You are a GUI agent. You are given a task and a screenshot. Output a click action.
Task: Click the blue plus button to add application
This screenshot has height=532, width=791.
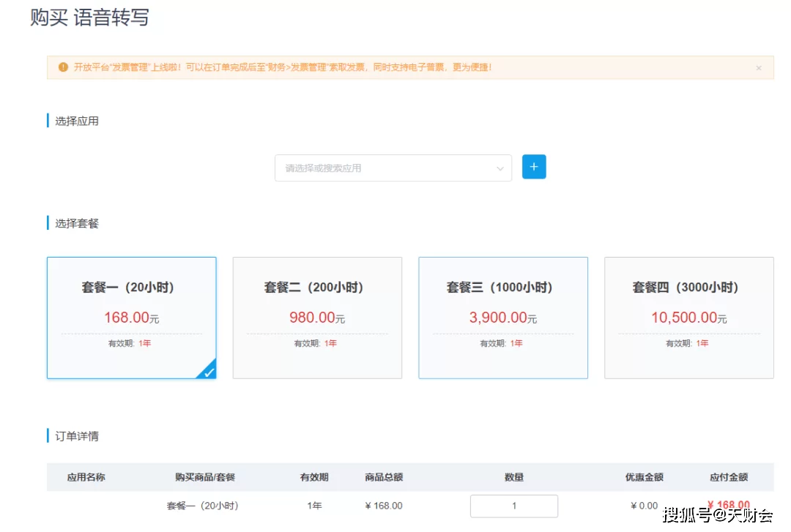click(x=534, y=167)
